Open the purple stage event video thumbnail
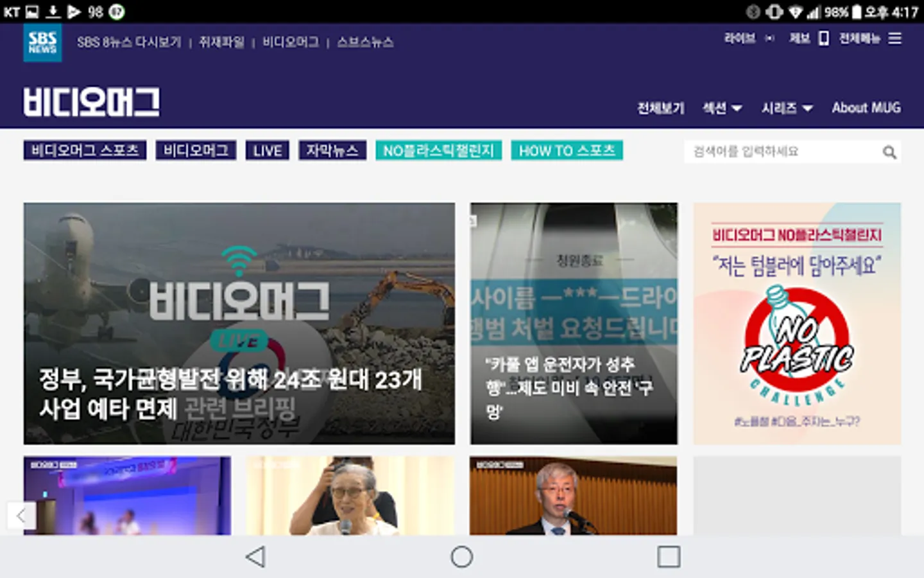924x578 pixels. (127, 496)
